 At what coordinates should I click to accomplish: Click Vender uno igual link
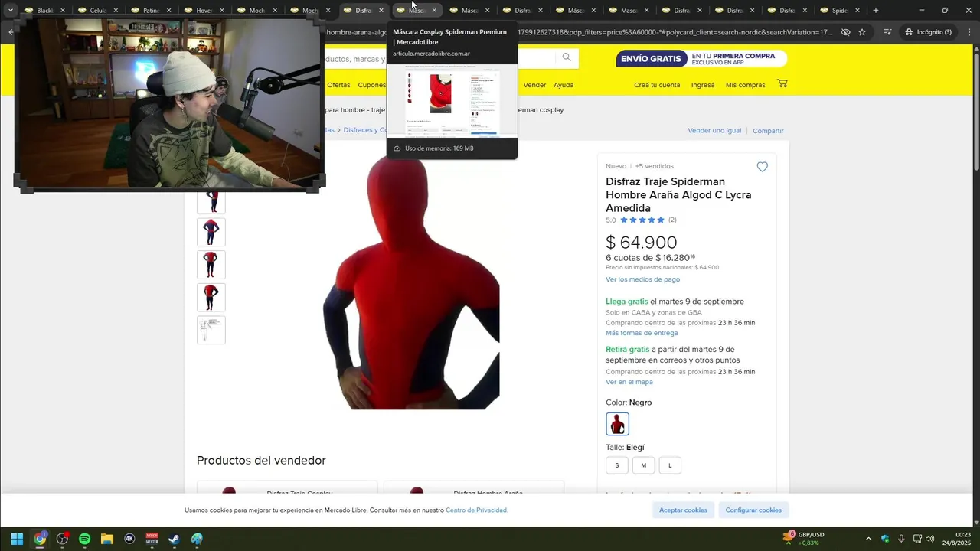[714, 131]
